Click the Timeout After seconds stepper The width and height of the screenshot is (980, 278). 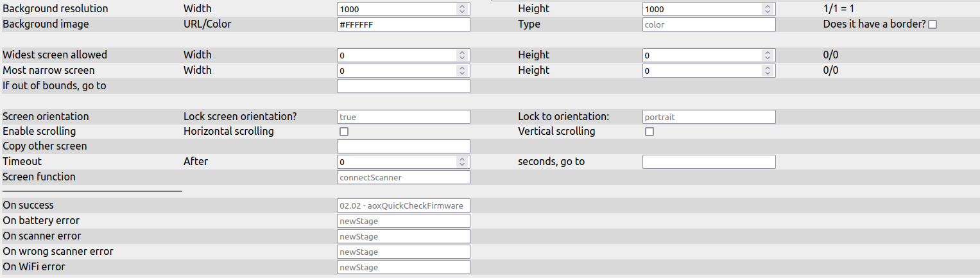coord(461,162)
